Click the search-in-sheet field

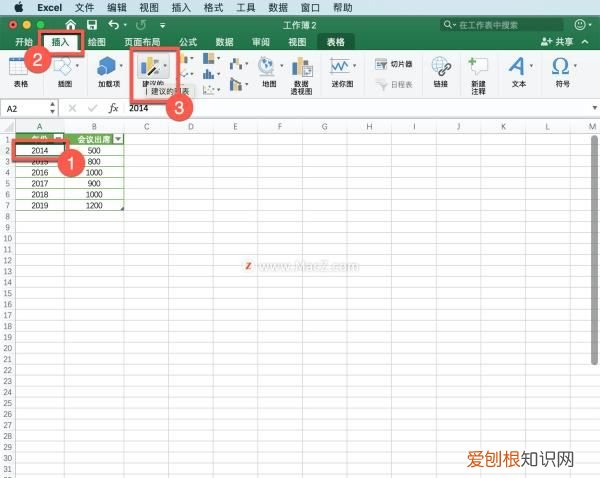tap(502, 25)
